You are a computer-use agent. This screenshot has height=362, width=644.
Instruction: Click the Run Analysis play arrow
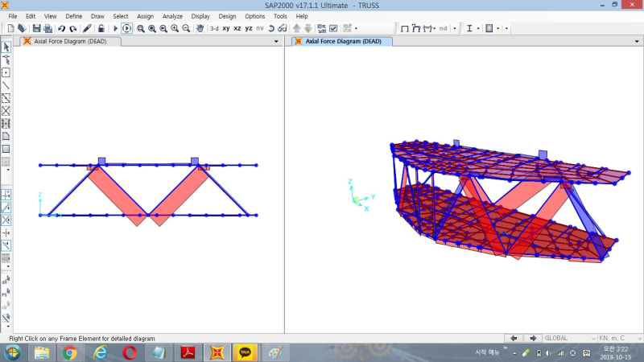coord(115,28)
